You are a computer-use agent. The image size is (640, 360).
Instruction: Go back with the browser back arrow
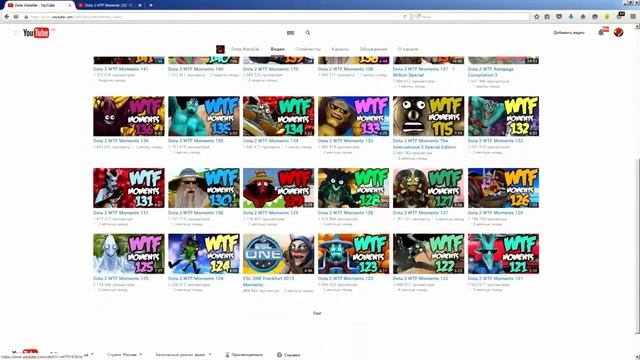7,17
